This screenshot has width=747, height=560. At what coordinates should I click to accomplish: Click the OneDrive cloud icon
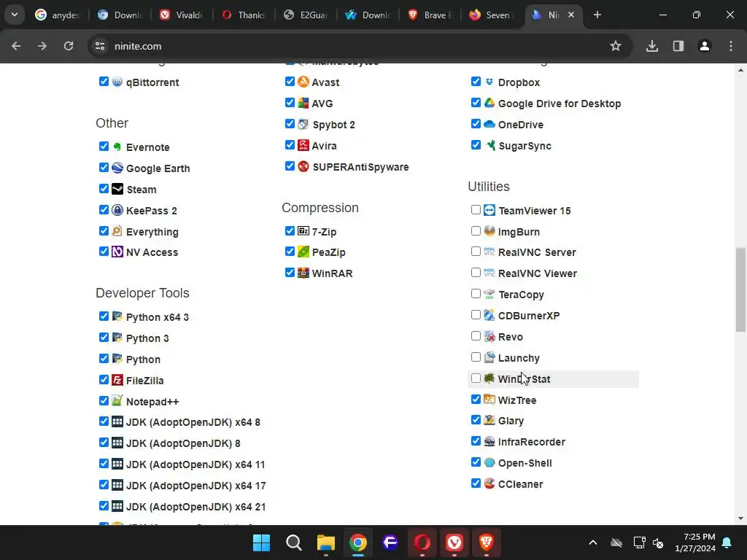tap(489, 124)
